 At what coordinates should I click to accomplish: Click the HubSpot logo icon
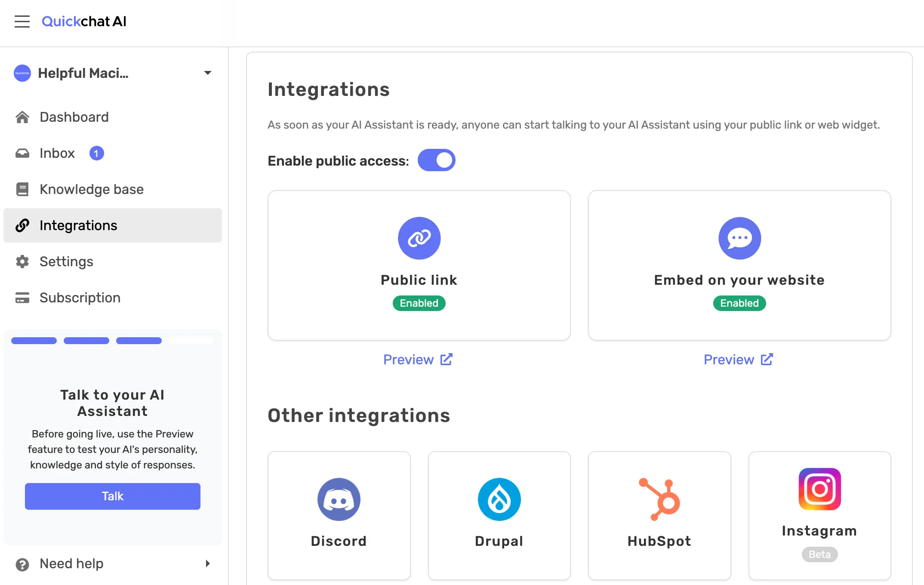659,499
